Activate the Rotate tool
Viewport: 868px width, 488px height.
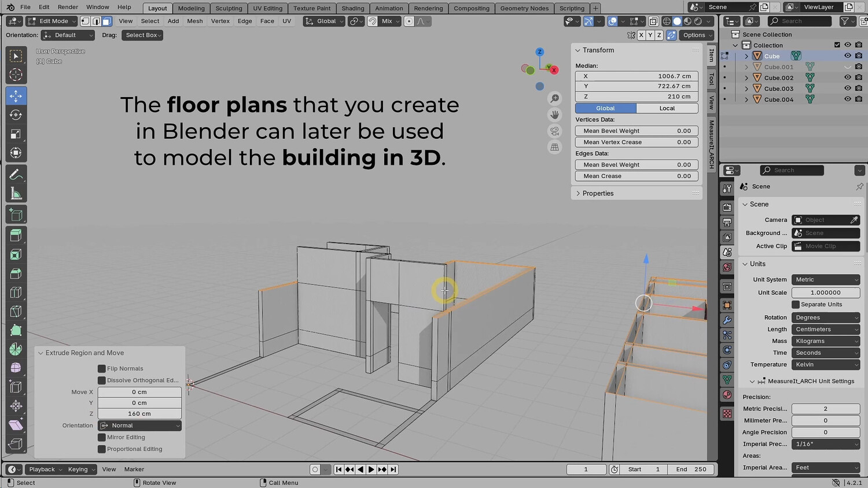(16, 114)
